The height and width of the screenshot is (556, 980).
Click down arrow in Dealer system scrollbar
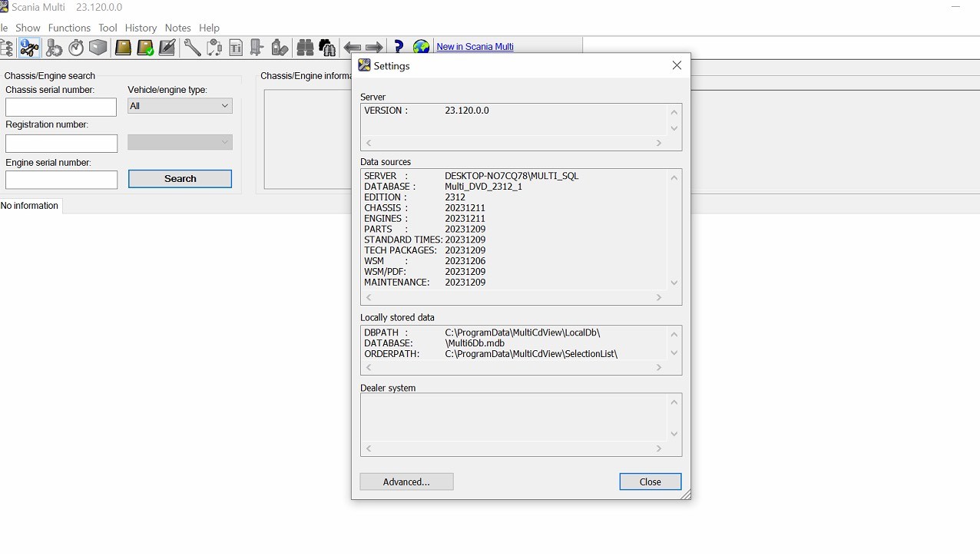coord(674,434)
